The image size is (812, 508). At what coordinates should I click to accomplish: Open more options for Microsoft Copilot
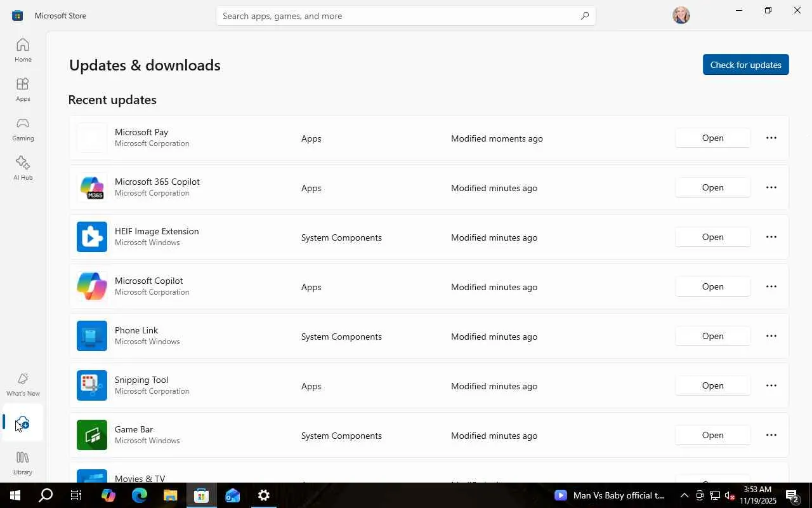click(771, 286)
